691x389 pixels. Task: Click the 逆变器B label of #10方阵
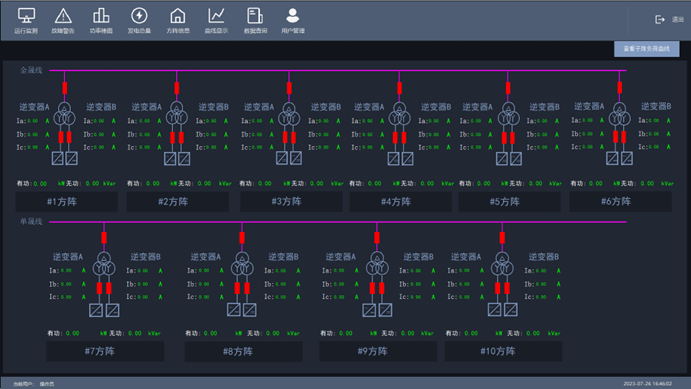click(544, 257)
